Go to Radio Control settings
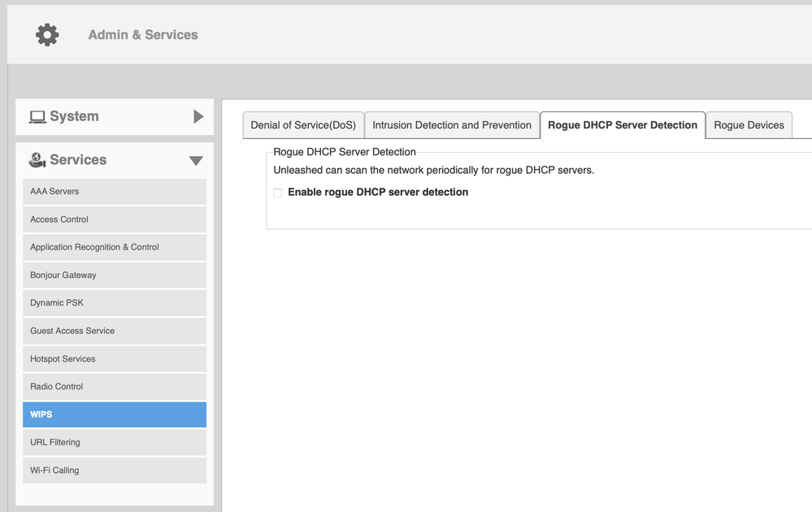Image resolution: width=812 pixels, height=512 pixels. click(115, 387)
